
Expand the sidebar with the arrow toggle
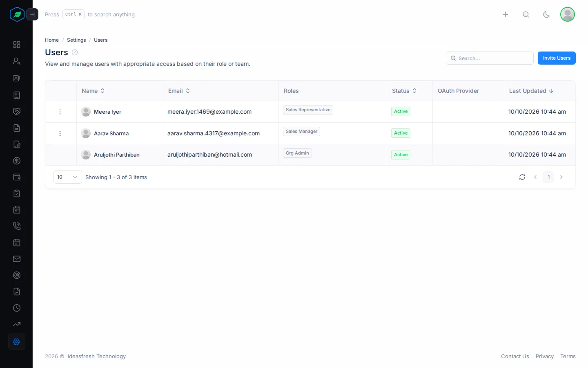pyautogui.click(x=32, y=14)
